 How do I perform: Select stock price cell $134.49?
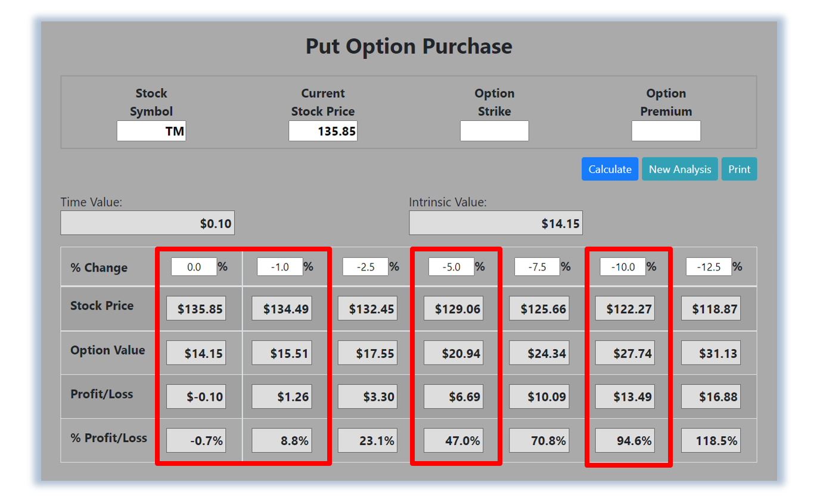tap(282, 309)
